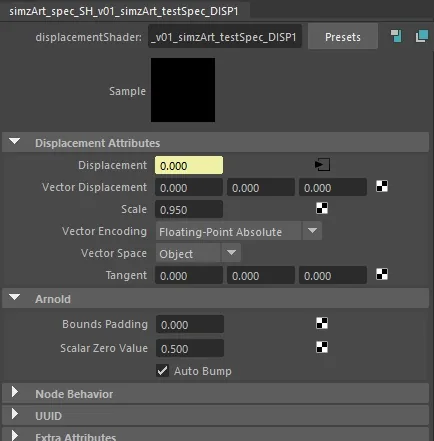Click the Vector Space label
The height and width of the screenshot is (441, 434).
(x=114, y=253)
